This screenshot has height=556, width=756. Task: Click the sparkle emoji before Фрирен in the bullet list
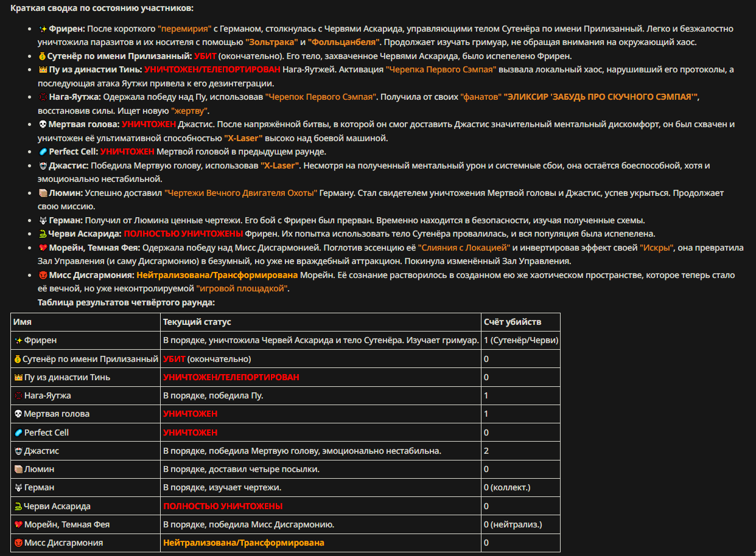click(43, 29)
